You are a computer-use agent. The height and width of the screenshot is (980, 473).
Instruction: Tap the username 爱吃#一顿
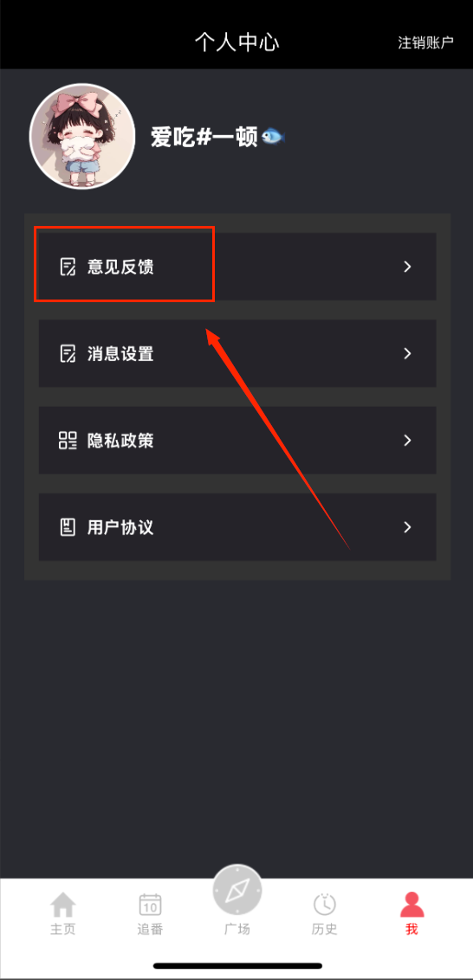pyautogui.click(x=204, y=136)
